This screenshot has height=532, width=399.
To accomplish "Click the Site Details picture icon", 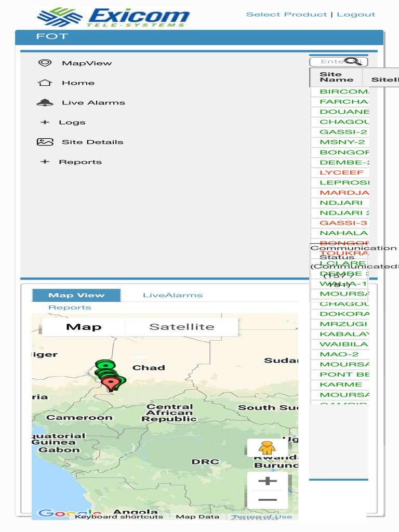I will (x=45, y=142).
